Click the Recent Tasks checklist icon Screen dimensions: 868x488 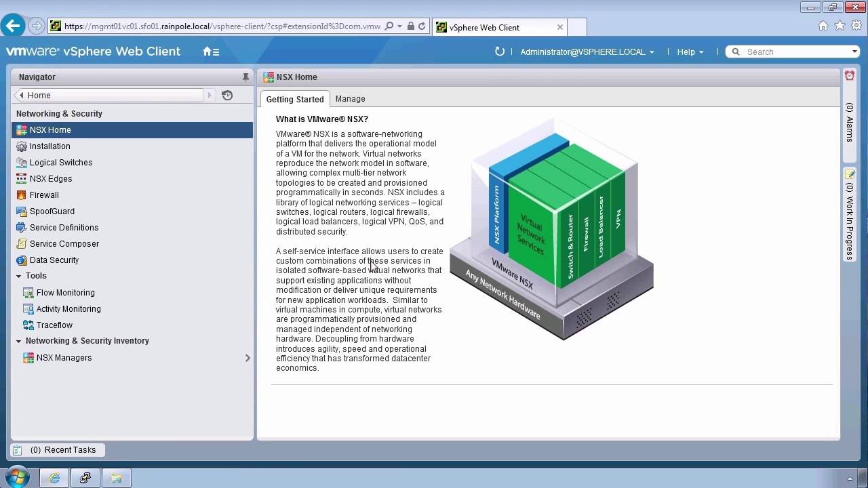click(18, 450)
